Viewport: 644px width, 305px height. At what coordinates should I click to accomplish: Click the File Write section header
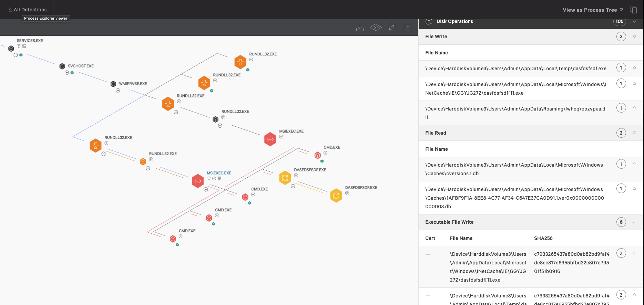531,36
